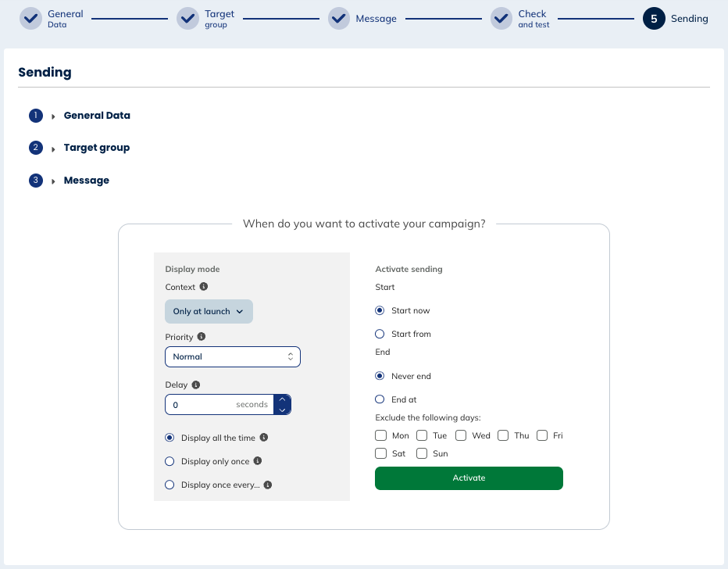Check the Mon exclusion checkbox
Image resolution: width=728 pixels, height=569 pixels.
(x=381, y=435)
